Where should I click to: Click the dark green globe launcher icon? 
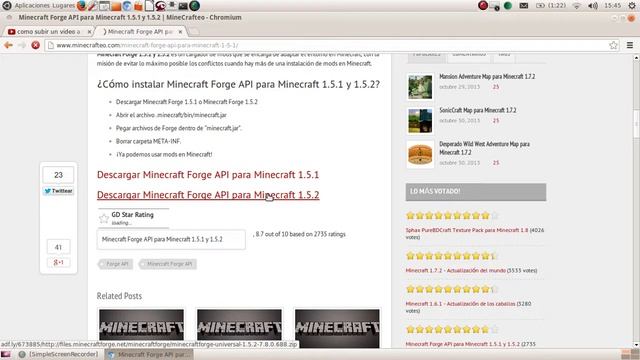(195, 6)
